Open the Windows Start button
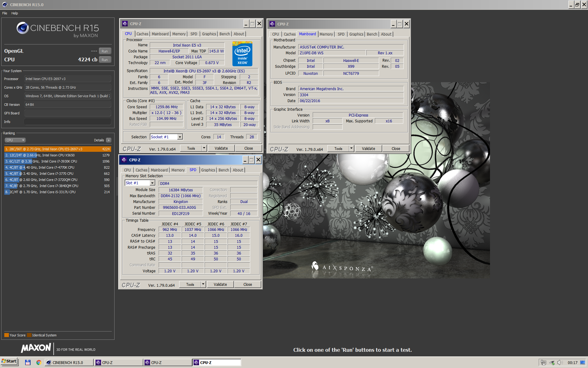 [9, 361]
